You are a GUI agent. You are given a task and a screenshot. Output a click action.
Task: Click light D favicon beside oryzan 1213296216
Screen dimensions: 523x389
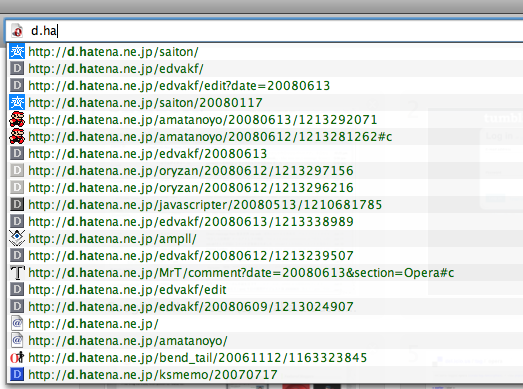coord(17,187)
